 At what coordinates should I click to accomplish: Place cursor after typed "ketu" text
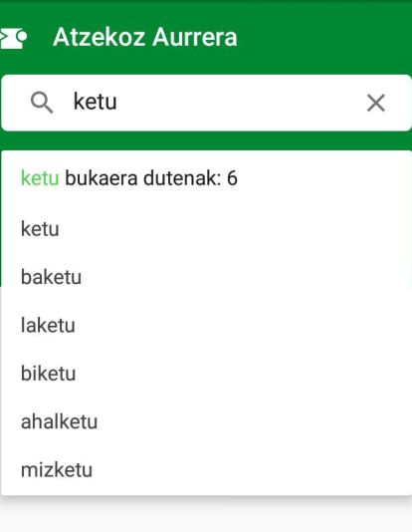tap(117, 102)
